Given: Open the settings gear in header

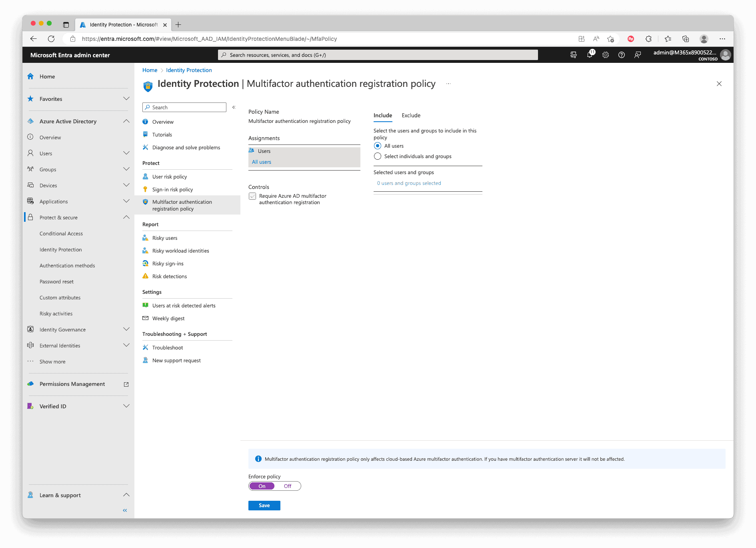Looking at the screenshot, I should pos(606,55).
